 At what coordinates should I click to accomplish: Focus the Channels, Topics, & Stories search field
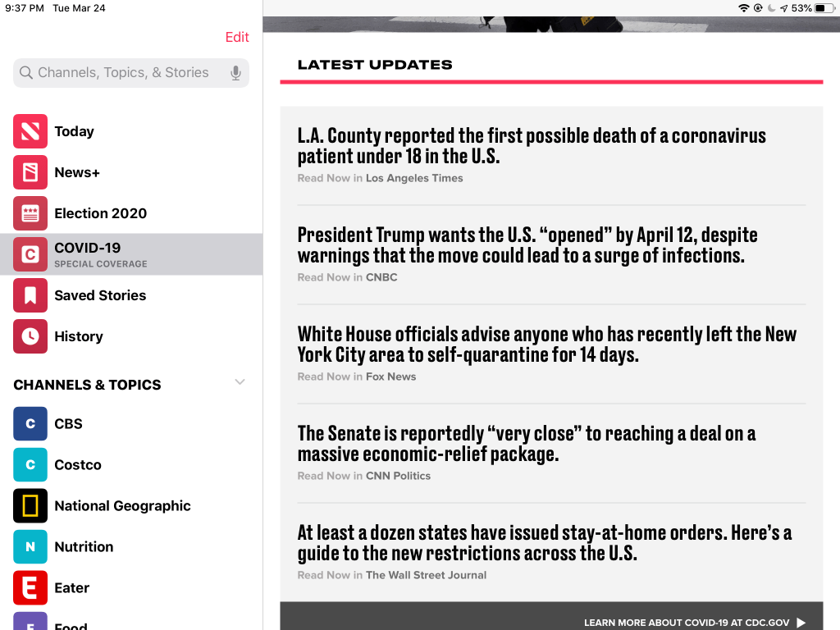(x=123, y=73)
